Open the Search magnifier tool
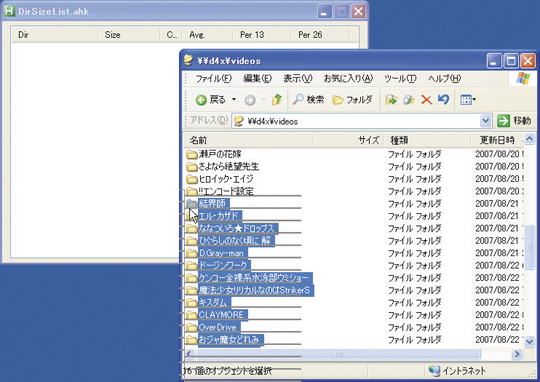540x382 pixels. click(298, 100)
